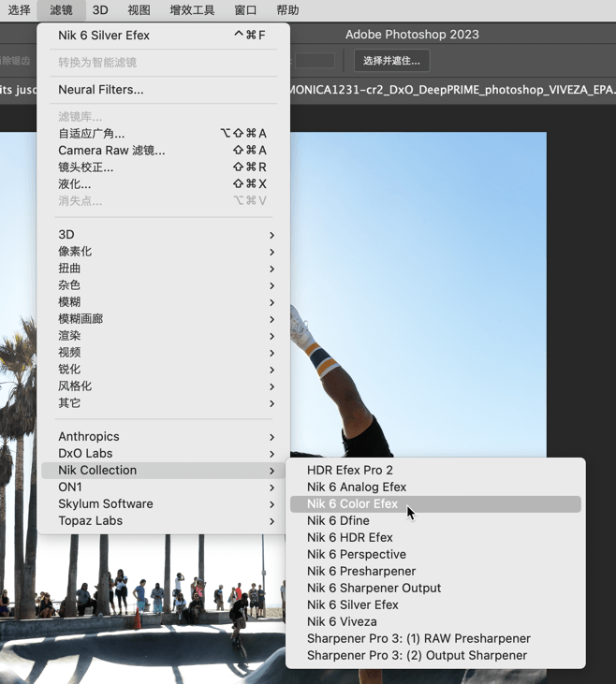Viewport: 616px width, 684px height.
Task: Launch Nik 6 Sharpener Output
Action: click(x=435, y=588)
